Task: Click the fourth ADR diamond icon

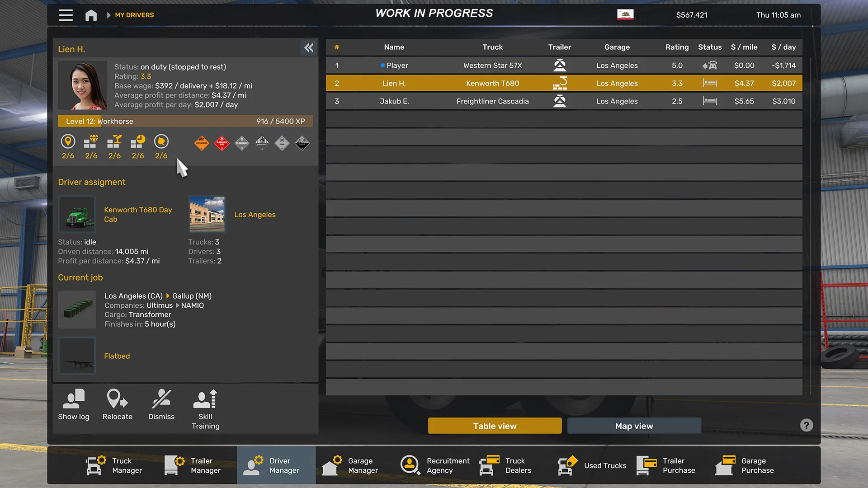Action: tap(262, 143)
